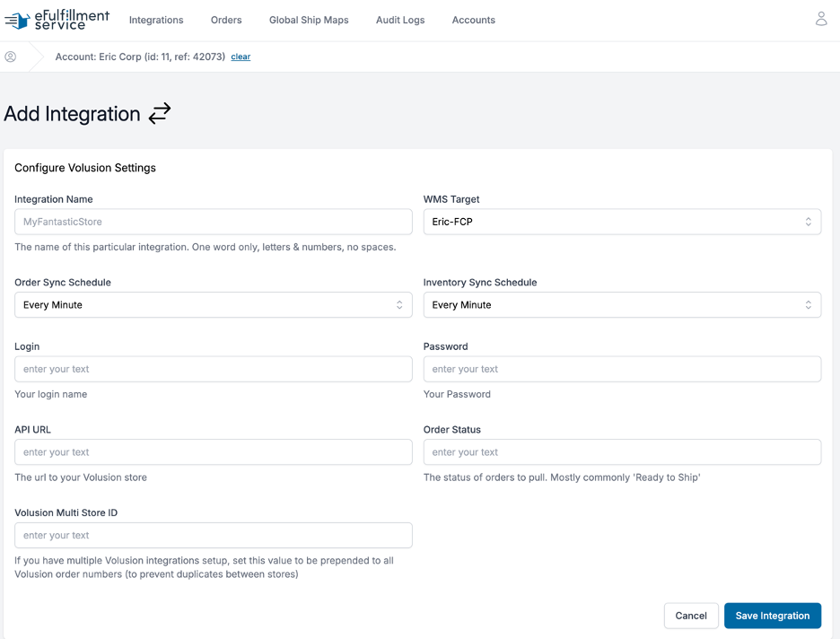
Task: Click the eFulfillment Service logo
Action: click(57, 20)
